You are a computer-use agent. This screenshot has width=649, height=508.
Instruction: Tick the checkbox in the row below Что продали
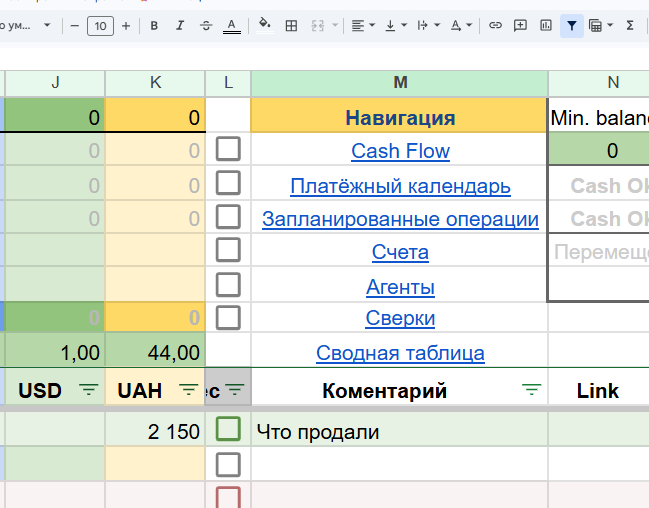point(228,465)
